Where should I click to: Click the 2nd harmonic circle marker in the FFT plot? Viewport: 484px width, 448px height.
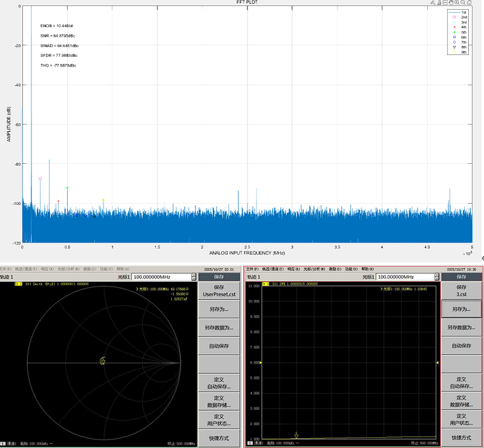41,178
